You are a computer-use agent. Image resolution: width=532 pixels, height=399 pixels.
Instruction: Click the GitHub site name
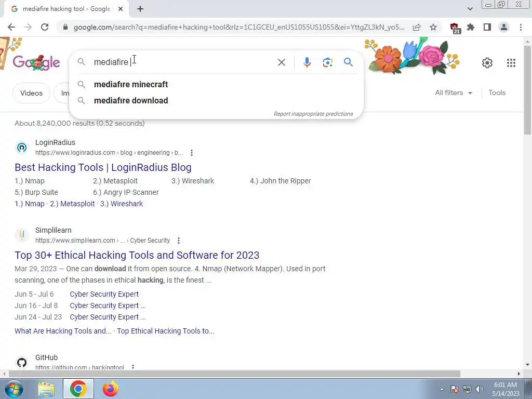46,357
